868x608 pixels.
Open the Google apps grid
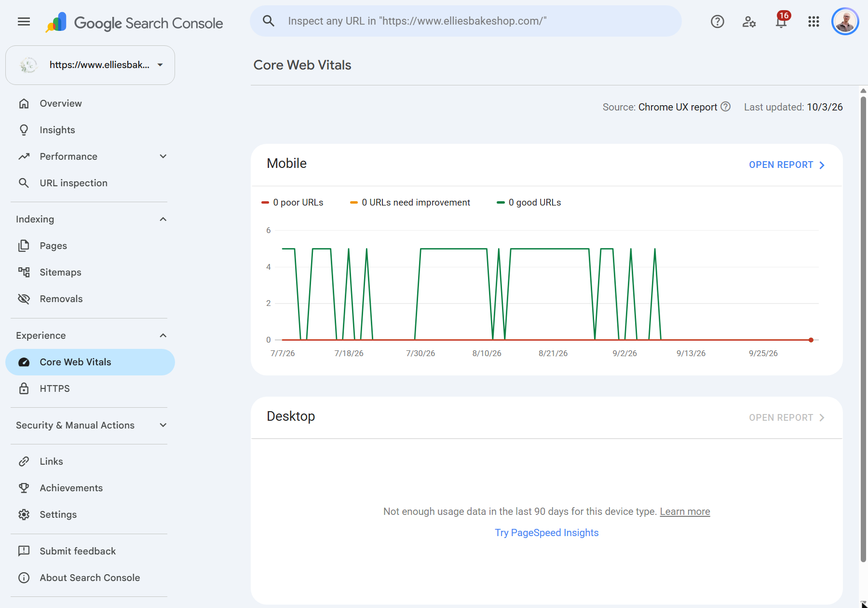coord(814,21)
